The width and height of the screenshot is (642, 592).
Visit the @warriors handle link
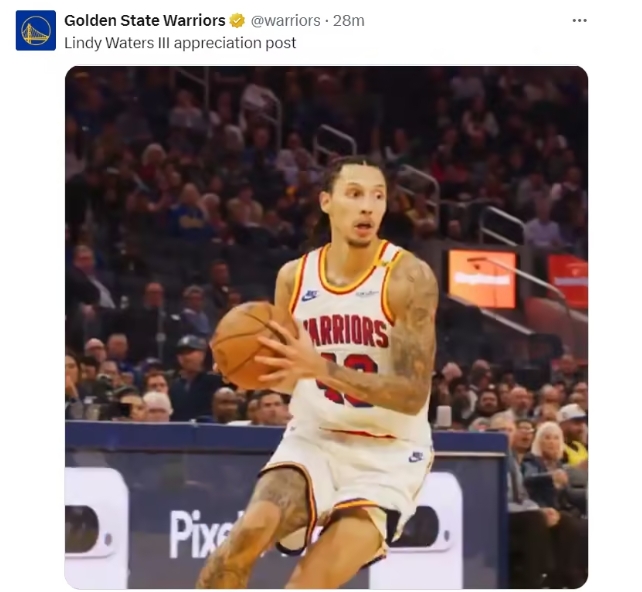(x=285, y=20)
